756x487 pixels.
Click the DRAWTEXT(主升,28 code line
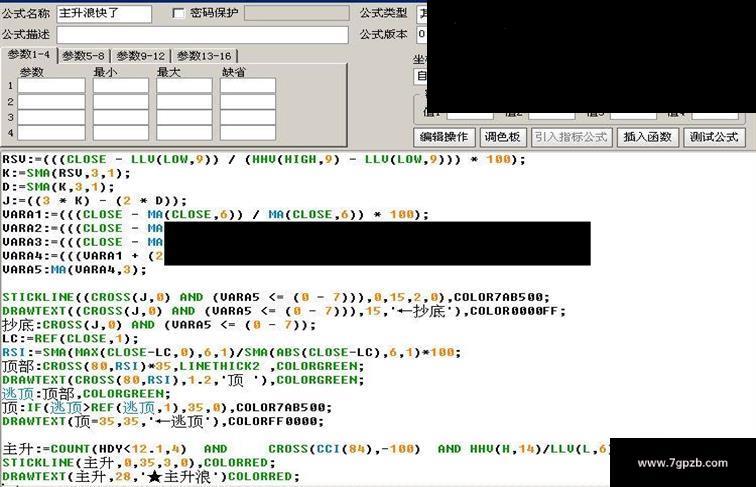click(x=151, y=476)
